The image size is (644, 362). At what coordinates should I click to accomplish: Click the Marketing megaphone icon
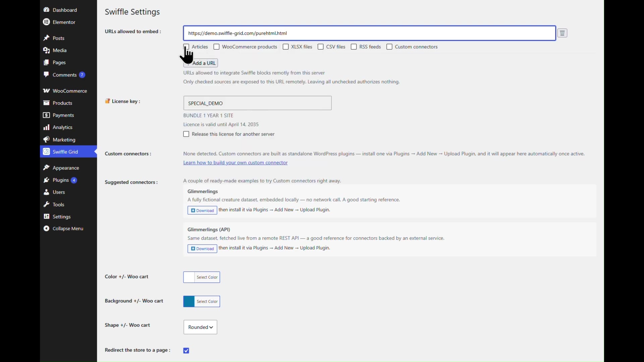pos(47,139)
